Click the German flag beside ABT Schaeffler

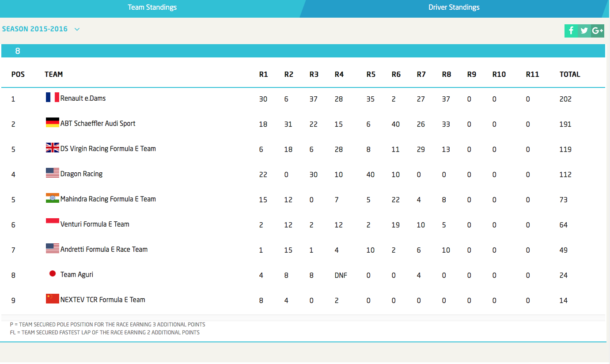click(53, 122)
